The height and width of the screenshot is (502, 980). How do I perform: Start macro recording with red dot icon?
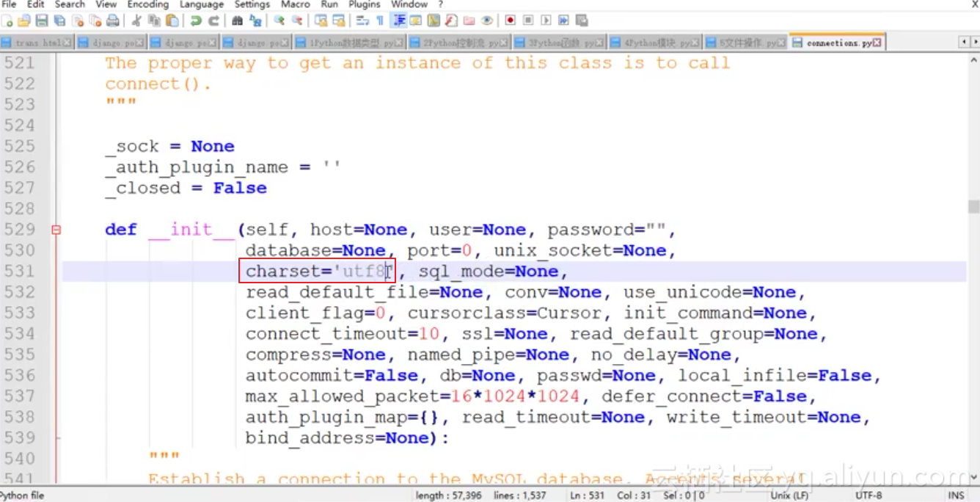(510, 20)
